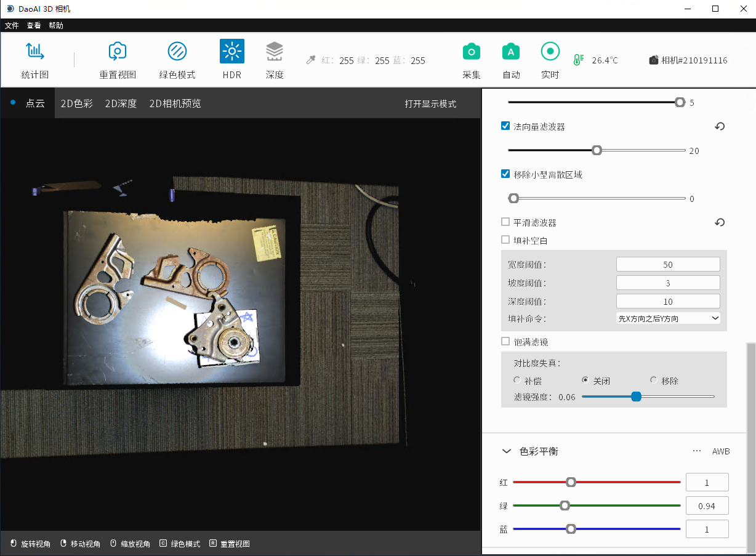Image resolution: width=756 pixels, height=556 pixels.
Task: Open the 文件 menu
Action: (12, 25)
